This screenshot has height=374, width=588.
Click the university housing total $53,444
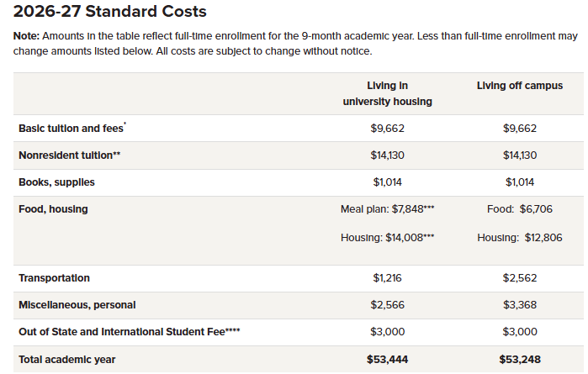(x=387, y=360)
